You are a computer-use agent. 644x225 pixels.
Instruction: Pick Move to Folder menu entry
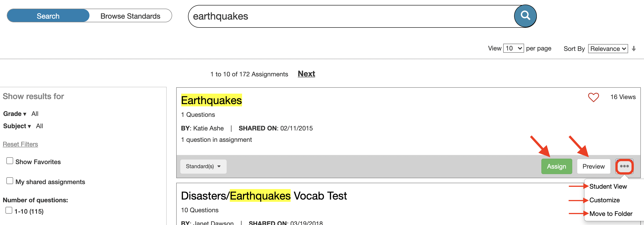610,214
